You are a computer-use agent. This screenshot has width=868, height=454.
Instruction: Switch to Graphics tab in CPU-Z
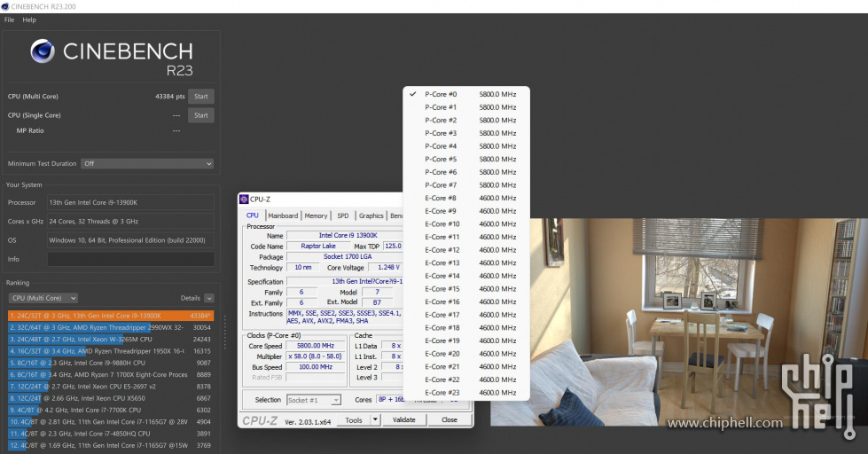pos(371,216)
